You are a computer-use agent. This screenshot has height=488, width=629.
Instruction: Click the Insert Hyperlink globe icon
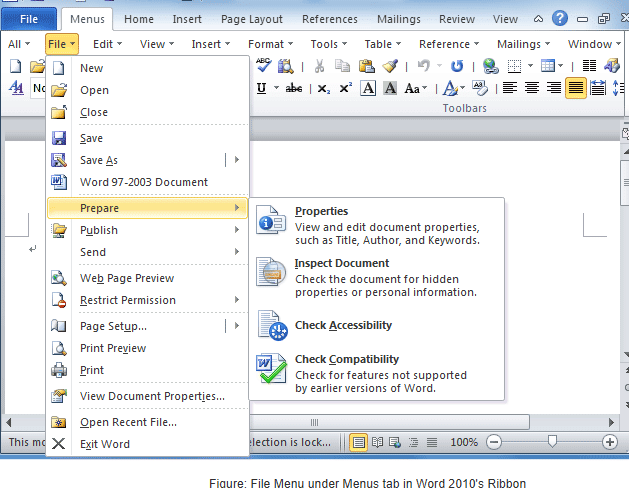491,66
